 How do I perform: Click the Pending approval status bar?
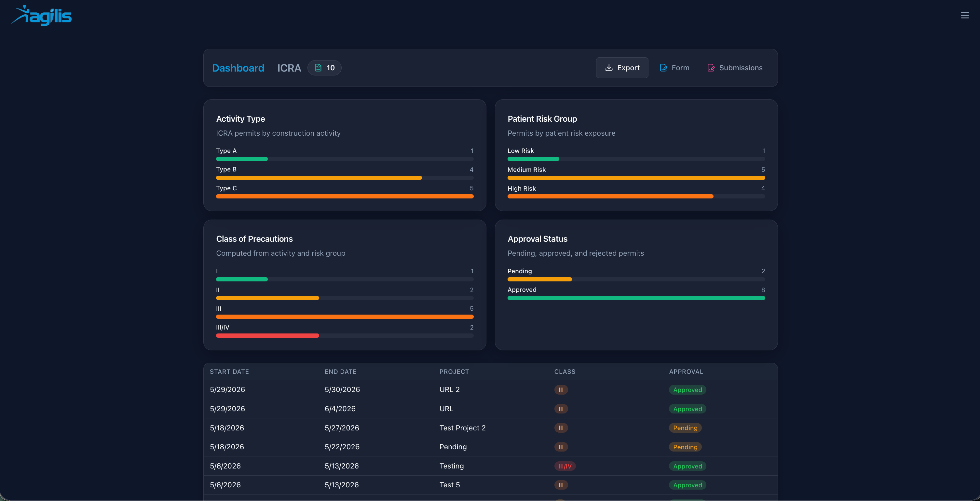coord(636,279)
